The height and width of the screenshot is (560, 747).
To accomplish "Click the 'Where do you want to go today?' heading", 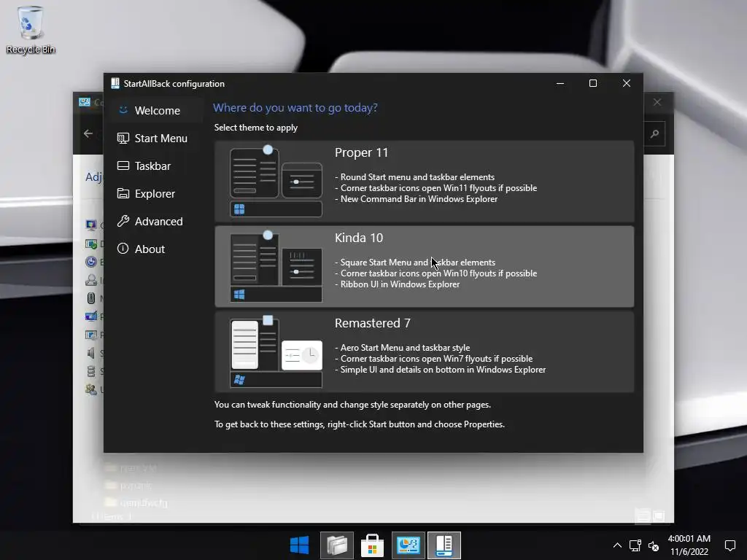I will point(295,108).
